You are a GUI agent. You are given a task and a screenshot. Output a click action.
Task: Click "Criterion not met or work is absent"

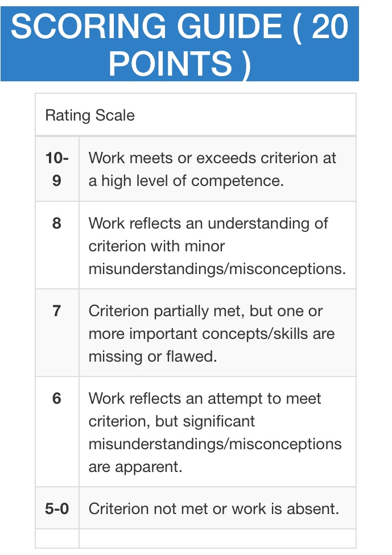[213, 508]
